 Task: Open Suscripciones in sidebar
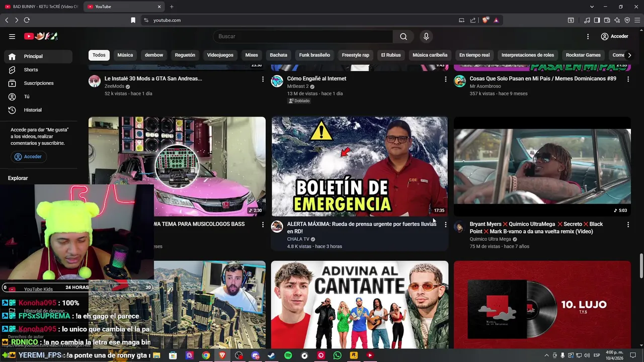click(38, 83)
